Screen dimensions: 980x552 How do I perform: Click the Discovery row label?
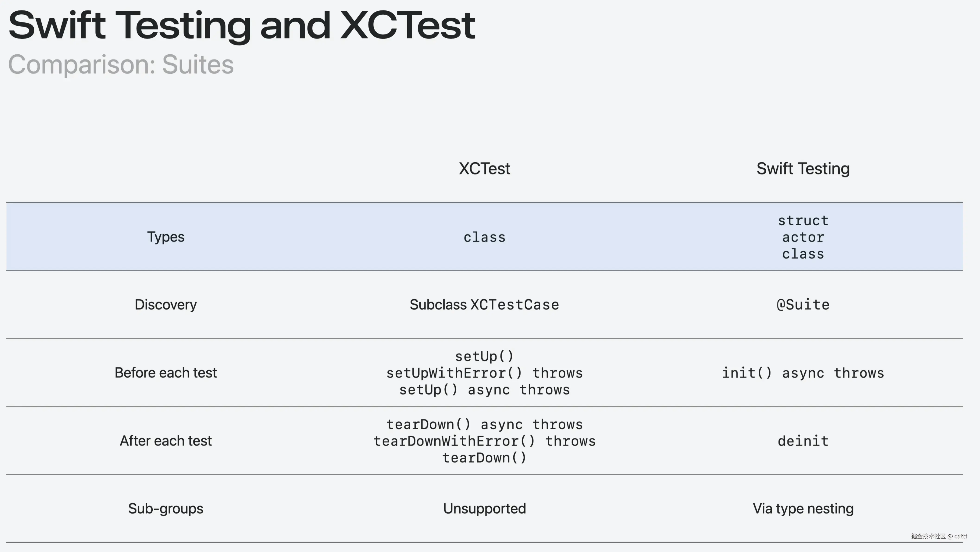pyautogui.click(x=165, y=304)
